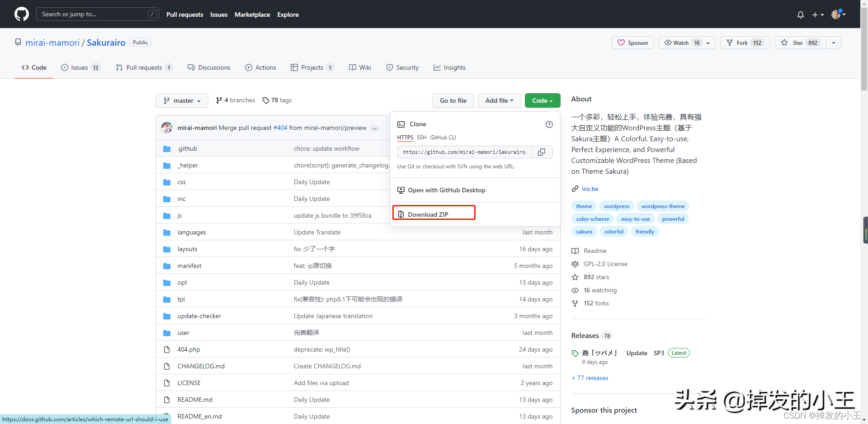Select the SSH clone option
The width and height of the screenshot is (868, 424).
pos(421,138)
